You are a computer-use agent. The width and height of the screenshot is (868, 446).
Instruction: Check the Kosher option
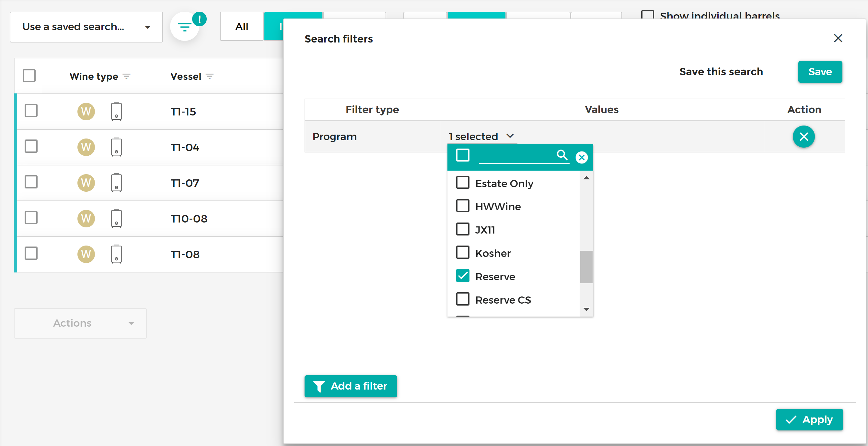coord(463,252)
